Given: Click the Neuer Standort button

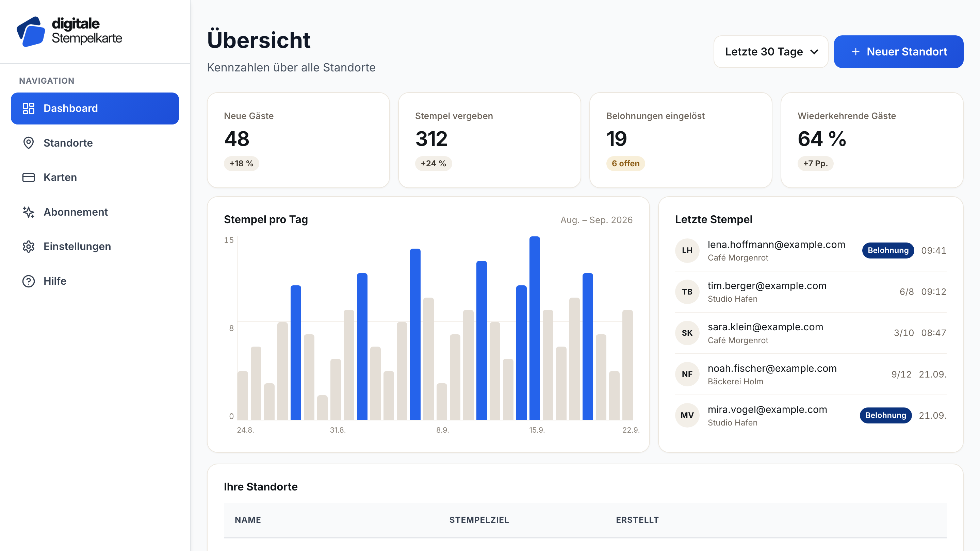Looking at the screenshot, I should point(899,52).
